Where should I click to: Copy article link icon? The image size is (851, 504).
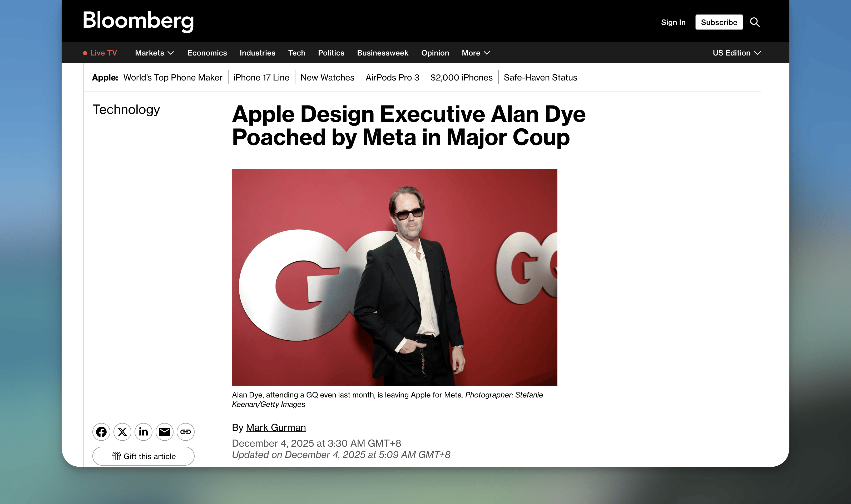point(186,432)
